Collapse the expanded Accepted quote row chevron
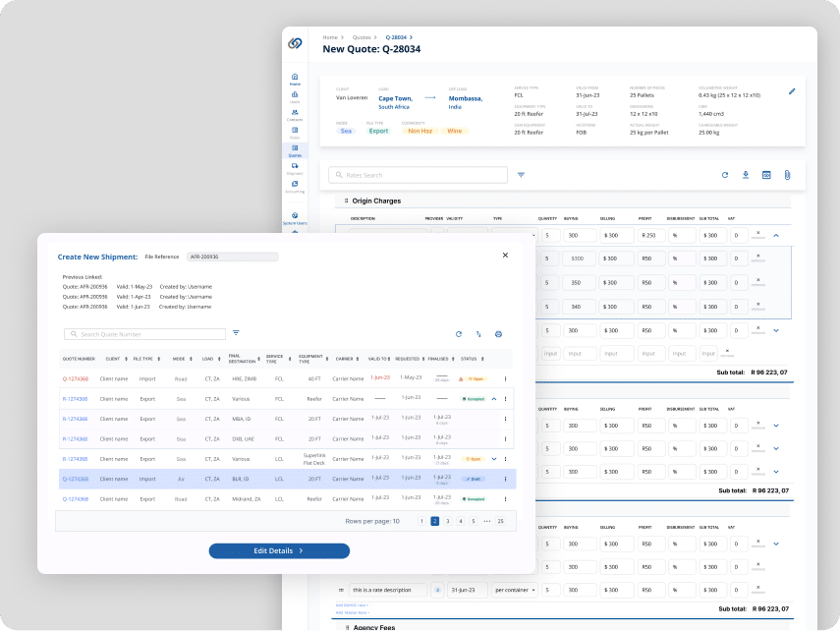The width and height of the screenshot is (840, 631). click(494, 399)
